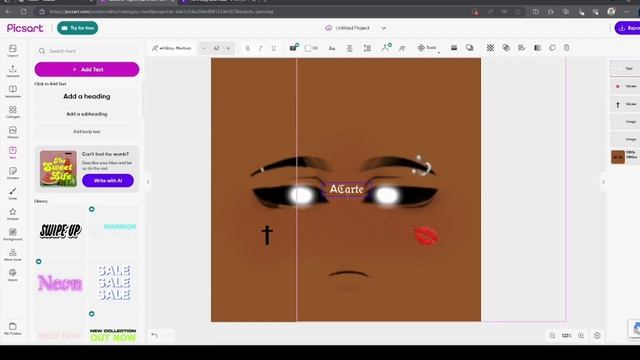Choose the SWIPE UP text style
Image resolution: width=640 pixels, height=360 pixels.
[x=60, y=231]
